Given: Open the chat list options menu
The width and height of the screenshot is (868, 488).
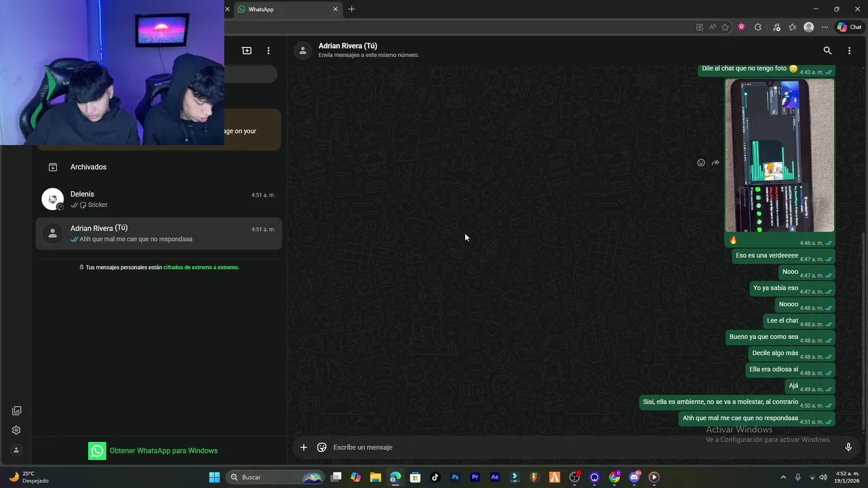Looking at the screenshot, I should coord(269,51).
